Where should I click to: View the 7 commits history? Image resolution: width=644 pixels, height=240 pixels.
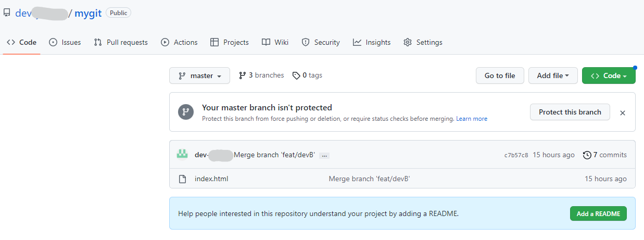pos(605,155)
